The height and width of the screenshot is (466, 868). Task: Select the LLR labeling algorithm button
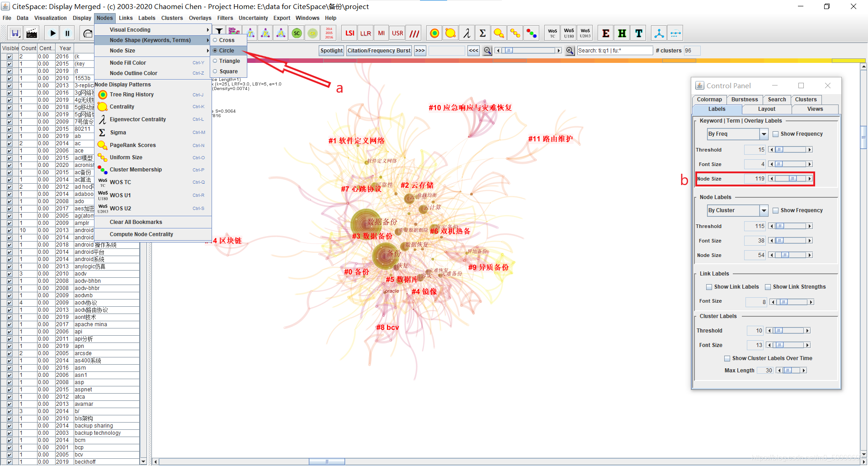pos(366,33)
